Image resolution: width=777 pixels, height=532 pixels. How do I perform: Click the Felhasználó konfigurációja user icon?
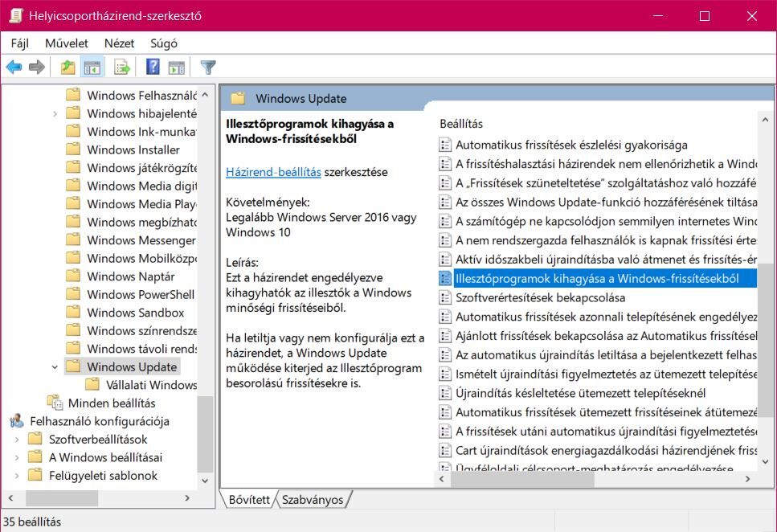[16, 421]
